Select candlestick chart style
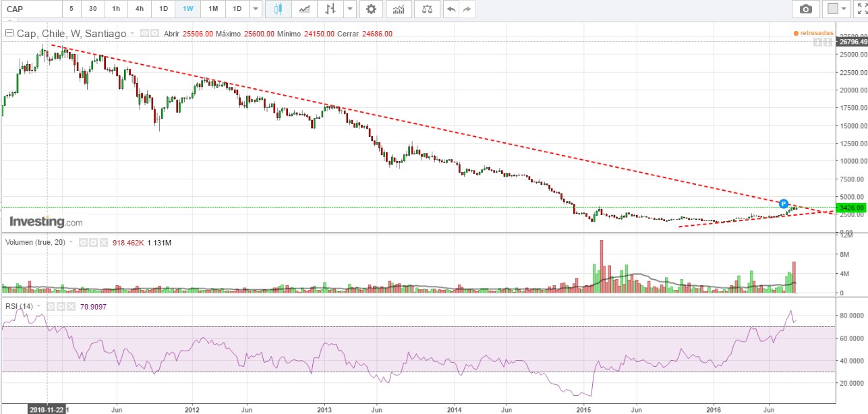This screenshot has width=868, height=414. pyautogui.click(x=278, y=9)
